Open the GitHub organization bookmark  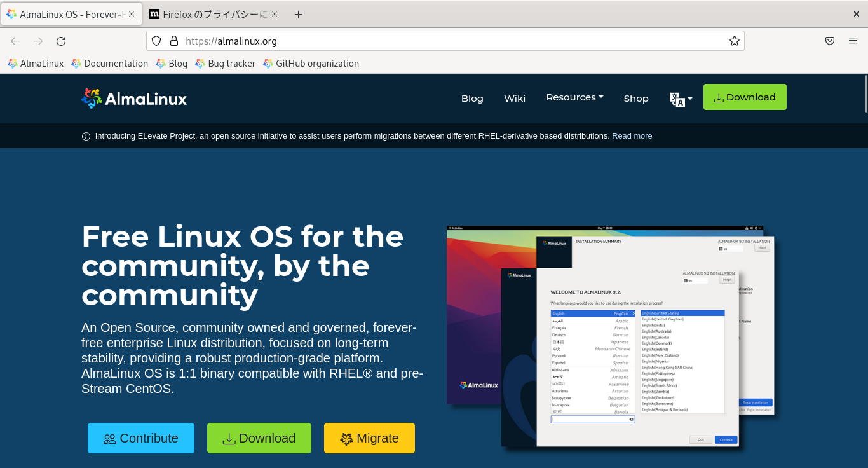311,64
